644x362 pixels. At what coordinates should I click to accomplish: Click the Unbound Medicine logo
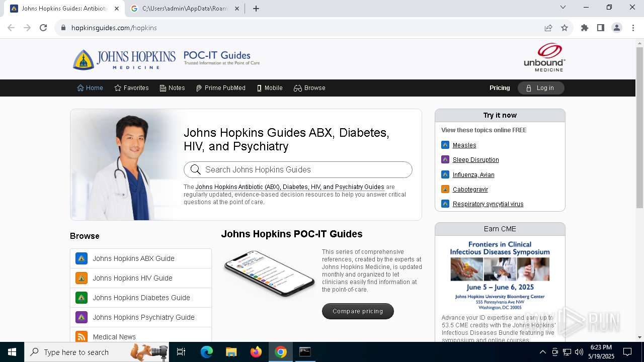click(544, 57)
